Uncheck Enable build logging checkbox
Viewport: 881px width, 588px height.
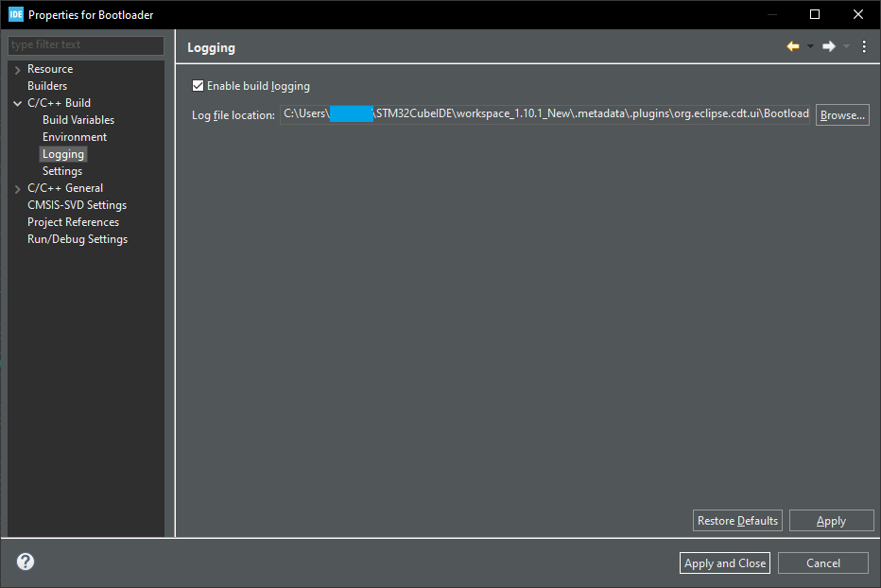pyautogui.click(x=198, y=85)
